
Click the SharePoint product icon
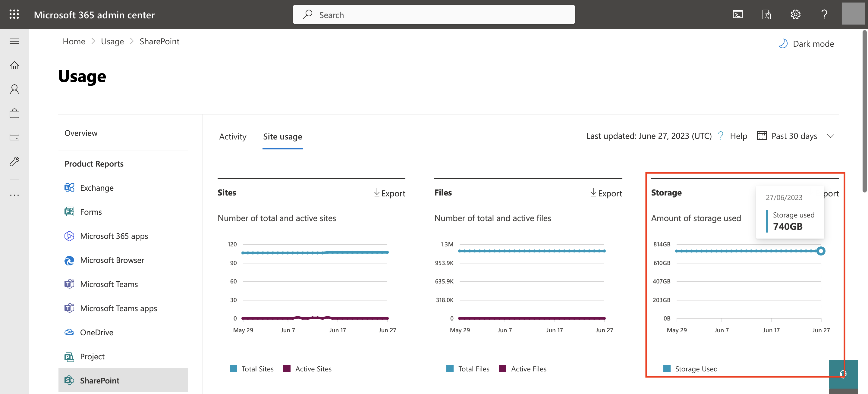pos(69,380)
